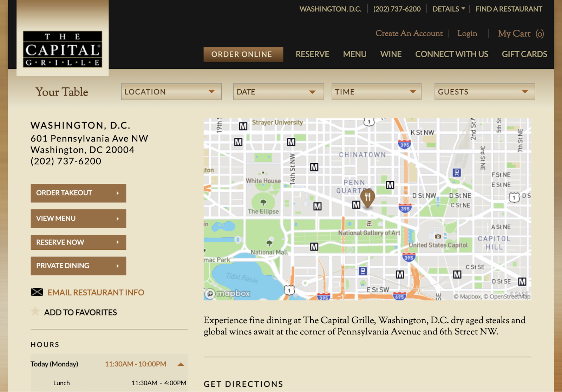Click the National Mall tree icon
The width and height of the screenshot is (562, 392).
pos(269,243)
